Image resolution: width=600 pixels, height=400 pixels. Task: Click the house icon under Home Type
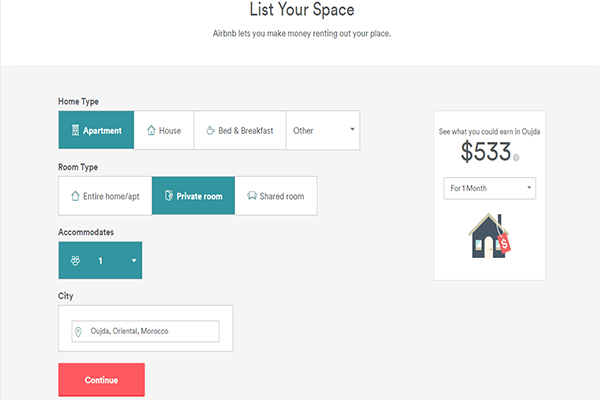click(151, 130)
